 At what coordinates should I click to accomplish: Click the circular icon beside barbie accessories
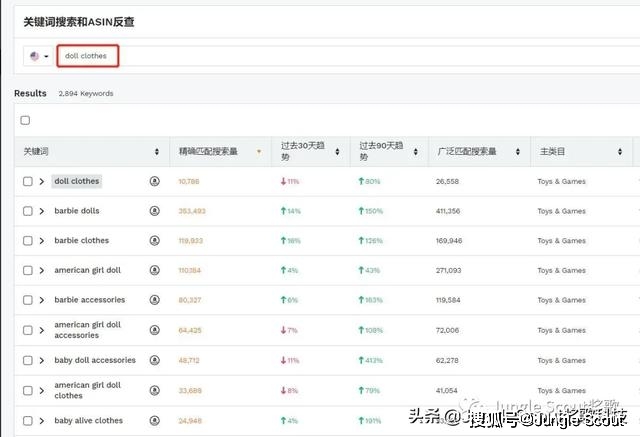tap(154, 300)
